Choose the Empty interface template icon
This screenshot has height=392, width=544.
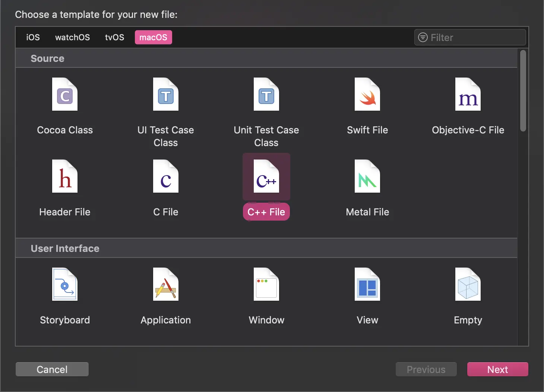click(x=468, y=284)
